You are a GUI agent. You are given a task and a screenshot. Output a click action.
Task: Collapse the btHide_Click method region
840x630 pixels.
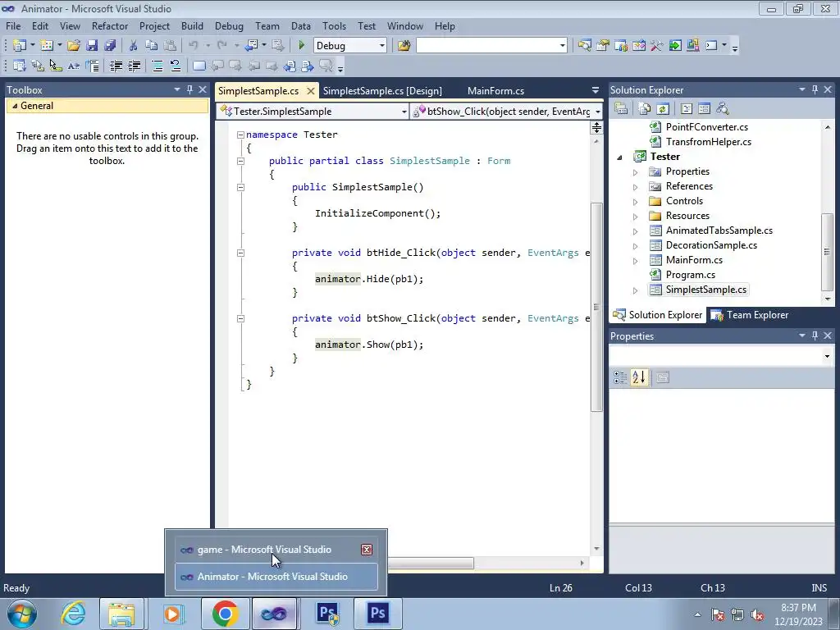coord(240,253)
